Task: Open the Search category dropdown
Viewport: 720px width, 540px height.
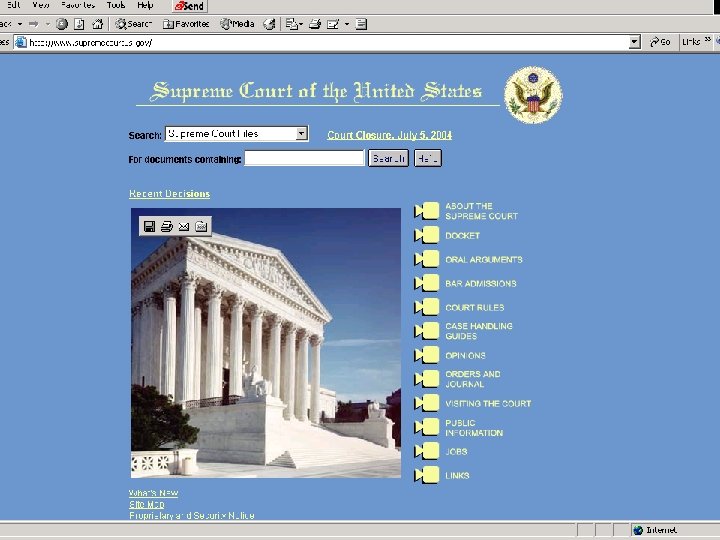Action: coord(236,134)
